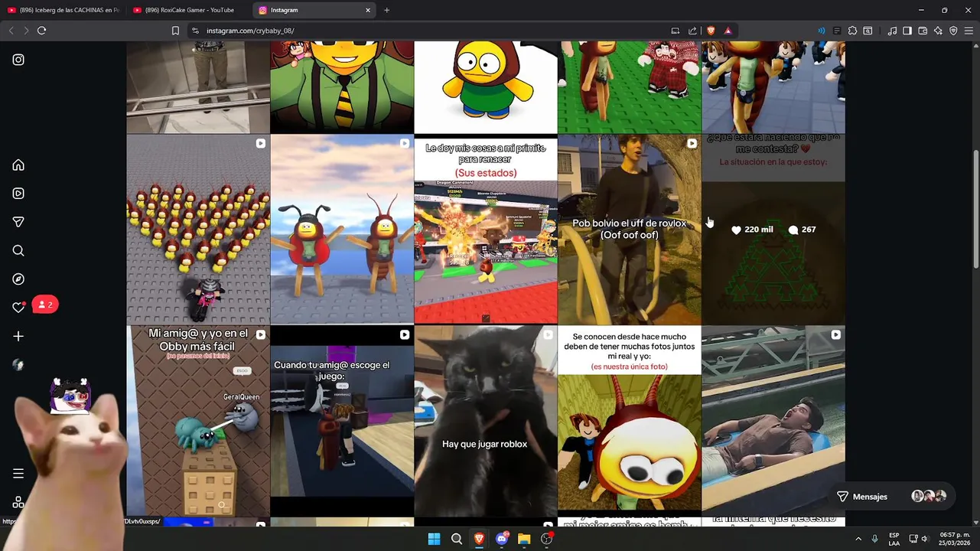Screen dimensions: 980x551
Task: Open post 'Mi amig@ y yo en el Obby más fácil'
Action: point(198,421)
